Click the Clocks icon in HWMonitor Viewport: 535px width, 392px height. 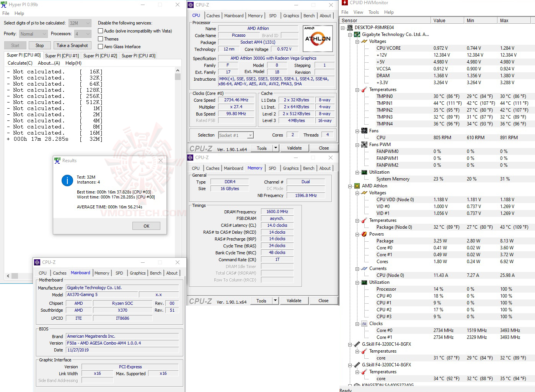coord(364,324)
